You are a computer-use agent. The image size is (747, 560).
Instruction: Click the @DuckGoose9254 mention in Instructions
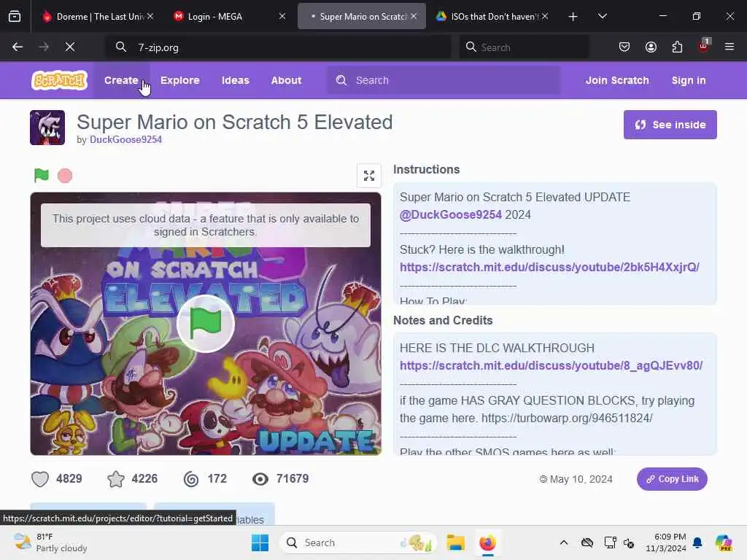(x=450, y=215)
